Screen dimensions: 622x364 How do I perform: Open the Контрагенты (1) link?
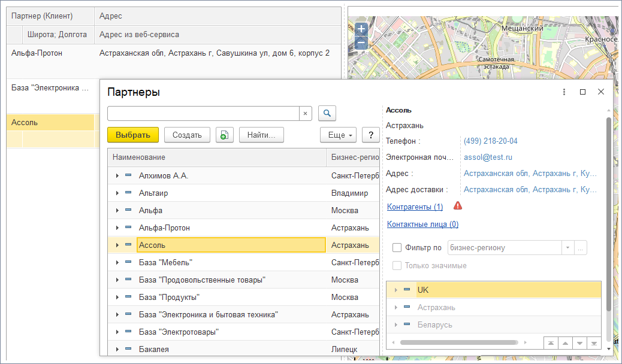pos(415,207)
